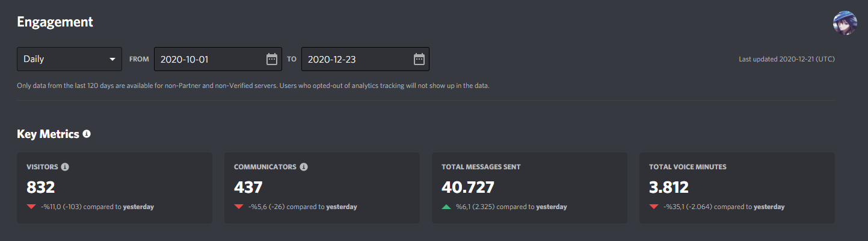This screenshot has width=868, height=241.
Task: Click the green up arrow under Messages Sent
Action: click(446, 207)
